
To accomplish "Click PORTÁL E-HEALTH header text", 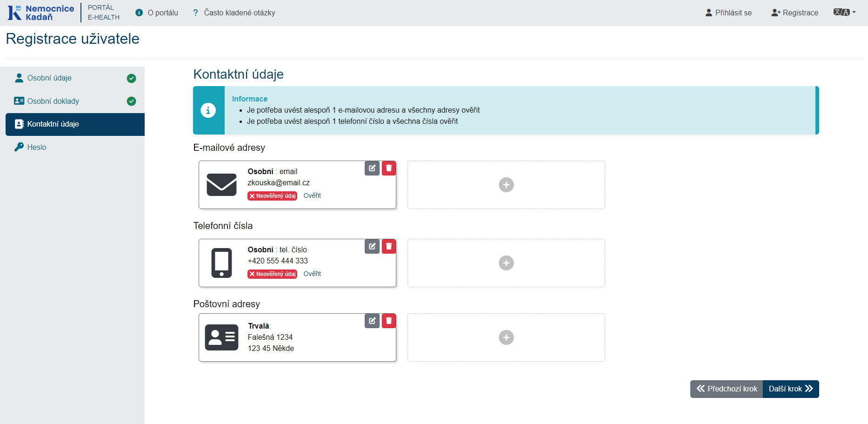I will 104,13.
